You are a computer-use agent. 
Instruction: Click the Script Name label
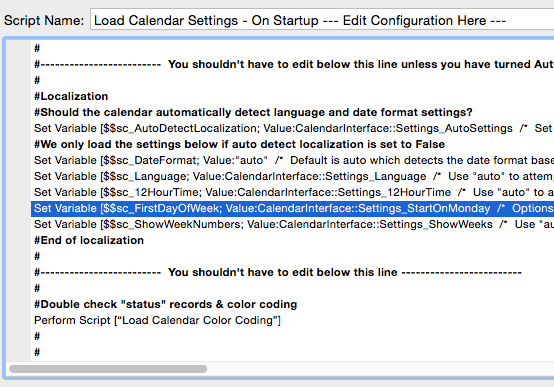point(44,20)
